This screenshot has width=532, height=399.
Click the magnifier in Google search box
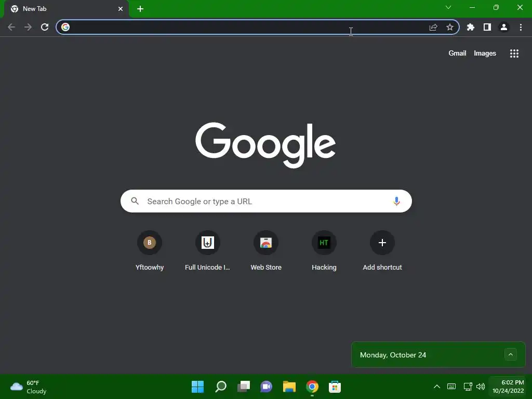pyautogui.click(x=135, y=201)
